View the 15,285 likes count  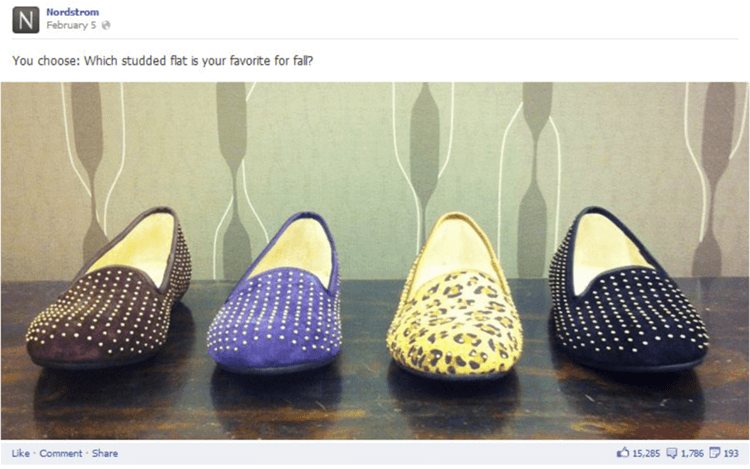click(x=646, y=453)
